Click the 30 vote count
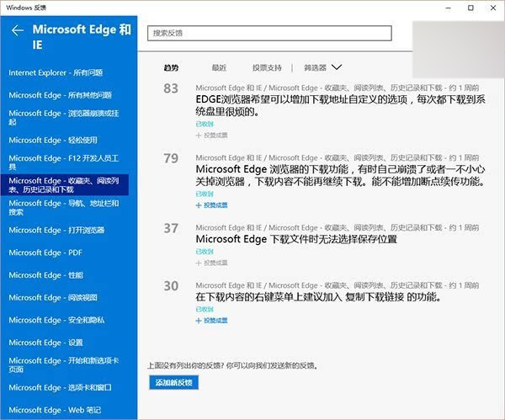This screenshot has width=505, height=420. [171, 286]
